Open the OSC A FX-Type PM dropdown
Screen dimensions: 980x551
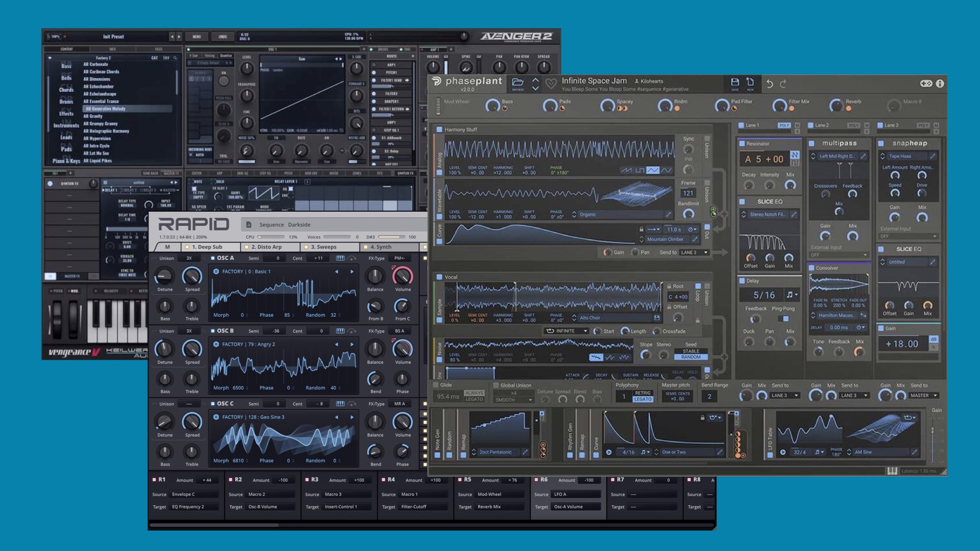(400, 258)
